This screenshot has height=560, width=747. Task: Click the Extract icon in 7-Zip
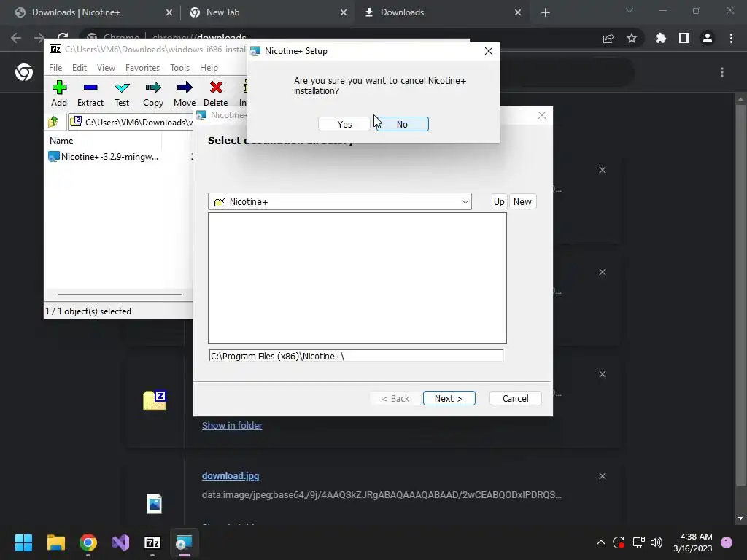90,93
